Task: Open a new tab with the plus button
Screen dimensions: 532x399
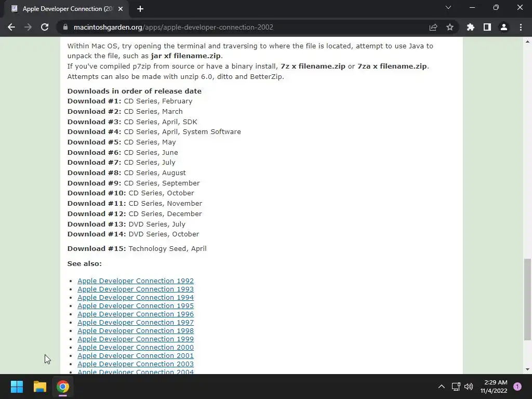Action: point(140,9)
